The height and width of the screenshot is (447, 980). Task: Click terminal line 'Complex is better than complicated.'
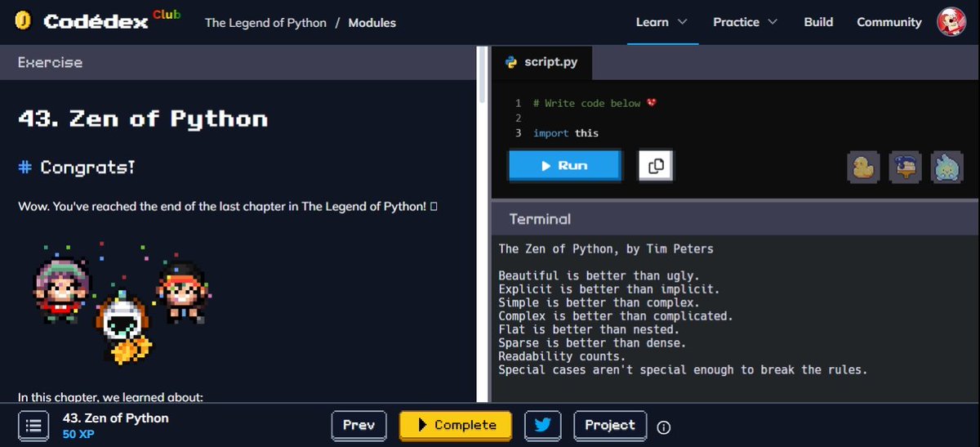616,315
